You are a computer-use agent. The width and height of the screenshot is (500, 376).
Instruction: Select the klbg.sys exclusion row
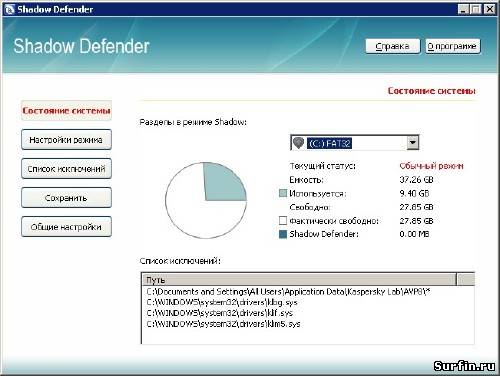point(222,302)
